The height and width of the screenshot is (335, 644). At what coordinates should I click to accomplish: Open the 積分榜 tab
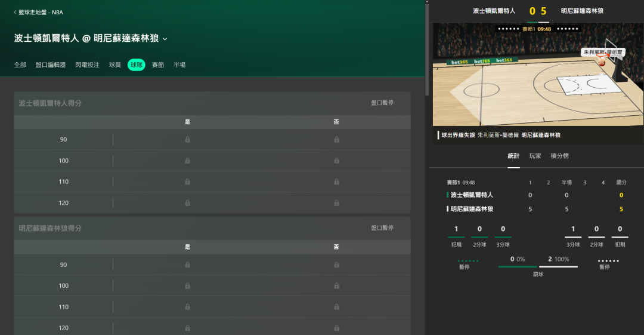(559, 156)
